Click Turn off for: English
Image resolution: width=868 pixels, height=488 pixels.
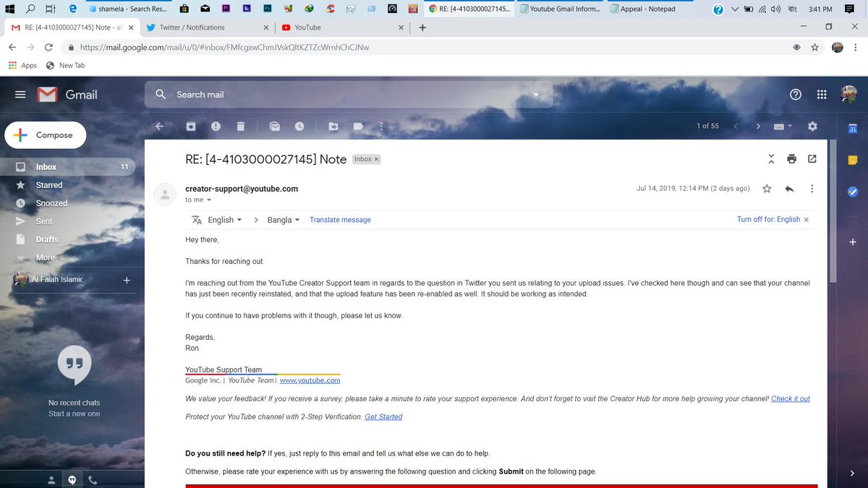pos(768,219)
